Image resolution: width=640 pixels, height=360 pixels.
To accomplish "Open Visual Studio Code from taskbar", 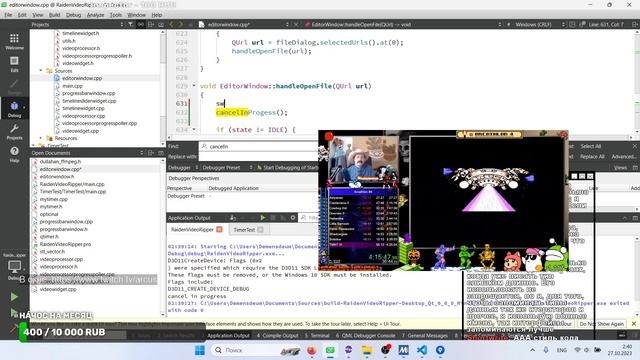I will coord(422,350).
